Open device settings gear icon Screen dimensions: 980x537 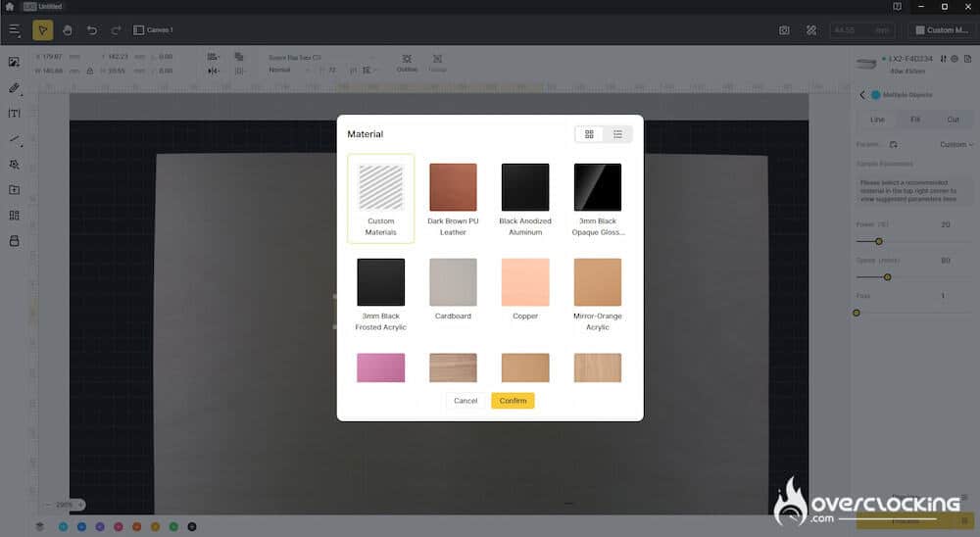click(x=955, y=59)
